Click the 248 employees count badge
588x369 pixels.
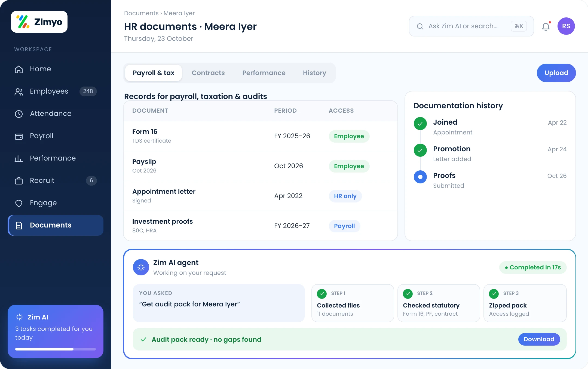pos(88,91)
